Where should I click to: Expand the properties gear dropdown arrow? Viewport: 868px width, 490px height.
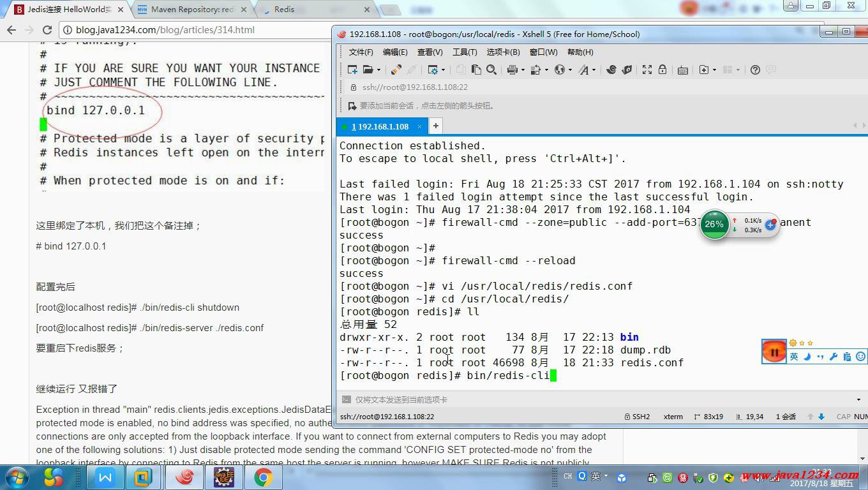point(443,70)
